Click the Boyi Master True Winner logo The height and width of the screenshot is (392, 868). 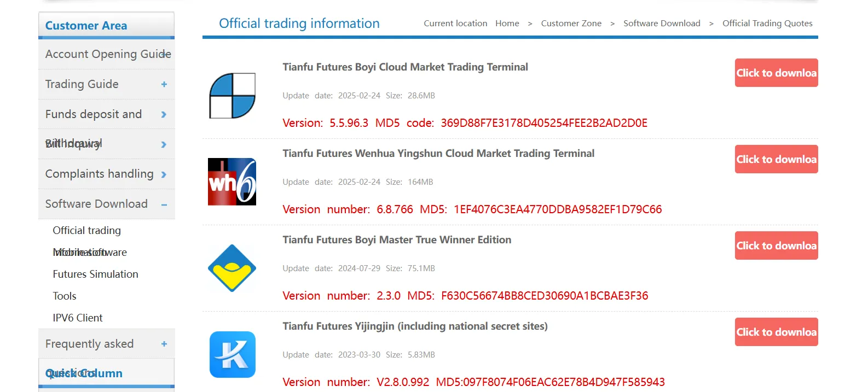(x=232, y=268)
